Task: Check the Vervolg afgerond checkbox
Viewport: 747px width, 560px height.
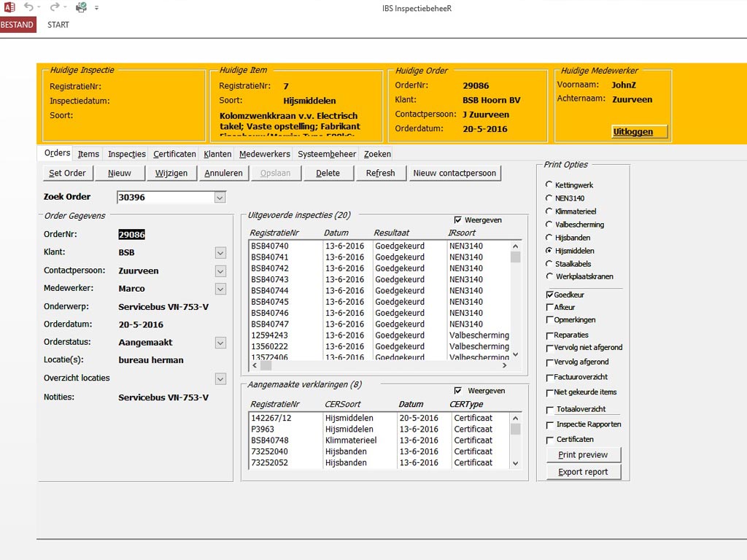Action: [x=550, y=362]
